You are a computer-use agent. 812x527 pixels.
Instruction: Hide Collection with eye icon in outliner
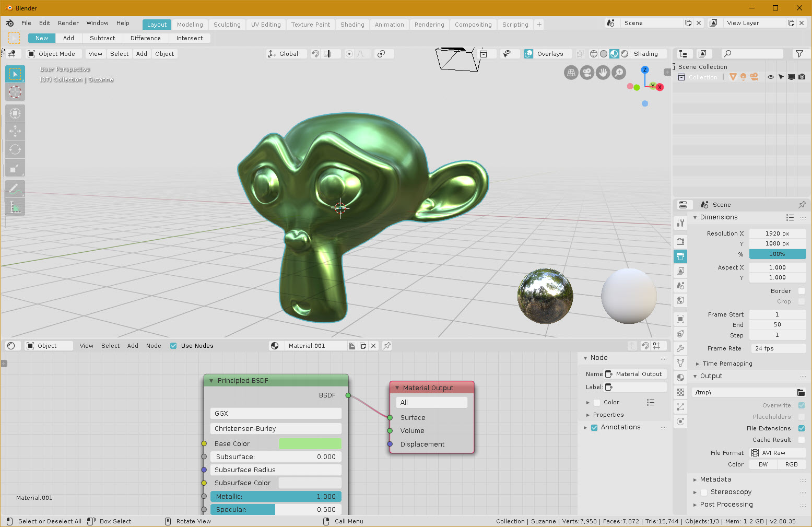click(x=770, y=77)
